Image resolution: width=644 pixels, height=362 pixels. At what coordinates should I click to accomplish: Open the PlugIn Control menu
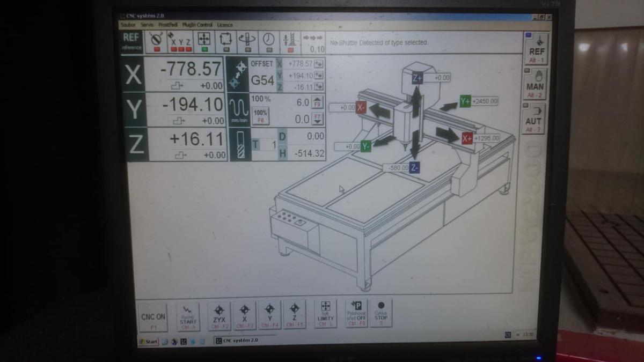point(197,25)
